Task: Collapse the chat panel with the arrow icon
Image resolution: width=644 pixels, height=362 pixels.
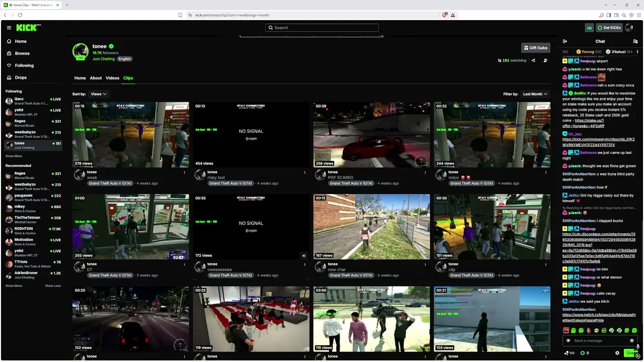Action: tap(565, 41)
